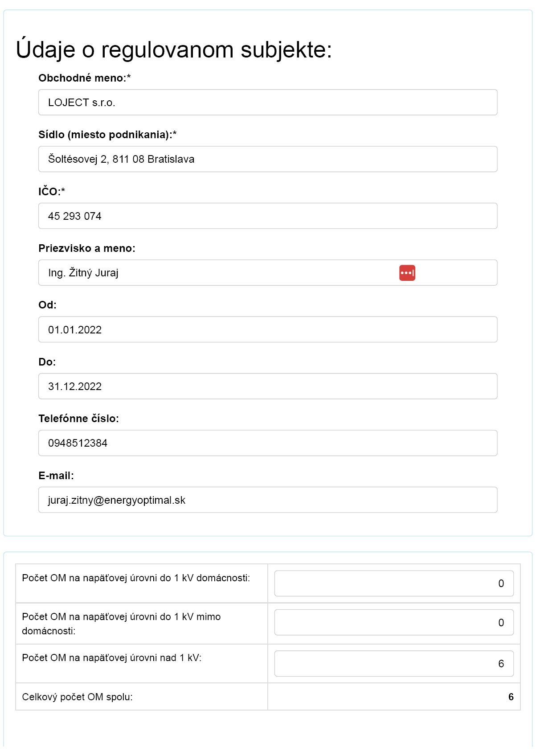Focus OM count field for domácnosti

pyautogui.click(x=394, y=583)
